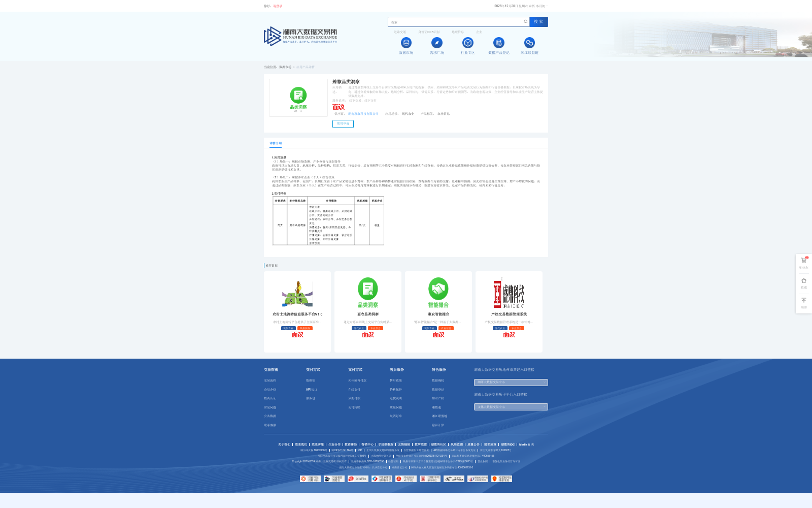Click 生态合作 in footer menu
The height and width of the screenshot is (508, 812).
pos(334,444)
